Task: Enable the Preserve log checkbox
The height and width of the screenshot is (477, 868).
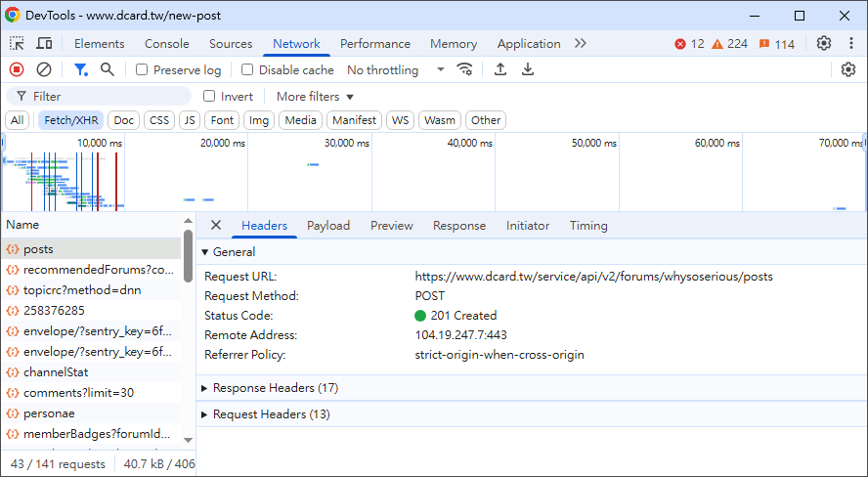Action: [142, 69]
